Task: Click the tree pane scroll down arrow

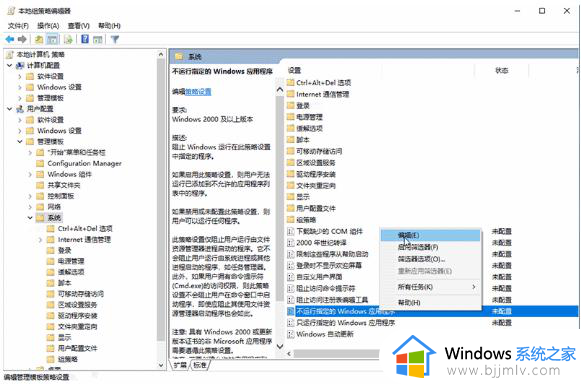Action: pos(161,365)
